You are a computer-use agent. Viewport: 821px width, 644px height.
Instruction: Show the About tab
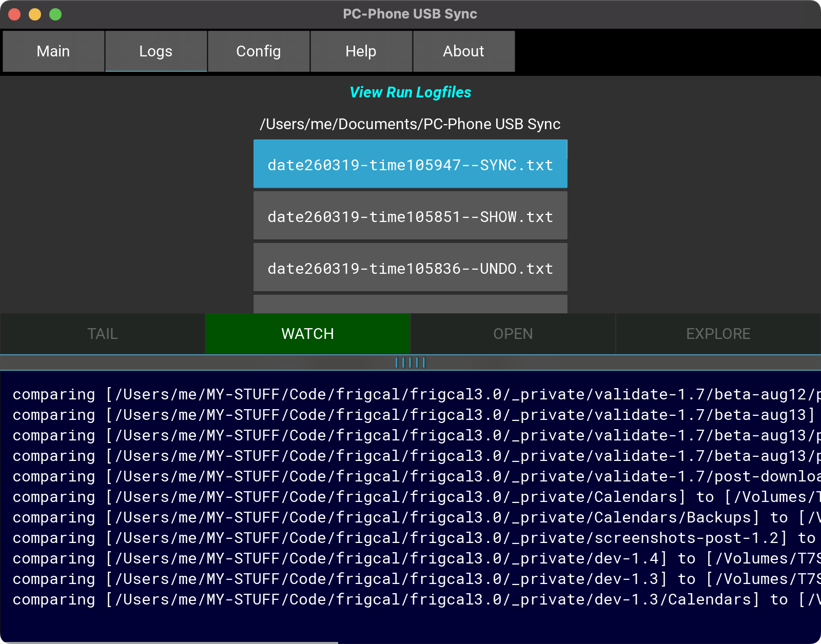[x=463, y=51]
